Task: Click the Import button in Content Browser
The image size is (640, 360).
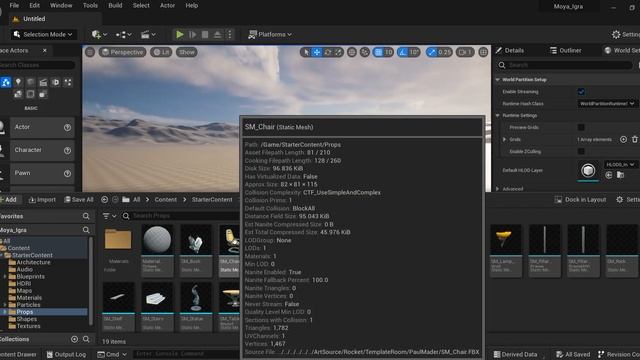Action: 42,200
